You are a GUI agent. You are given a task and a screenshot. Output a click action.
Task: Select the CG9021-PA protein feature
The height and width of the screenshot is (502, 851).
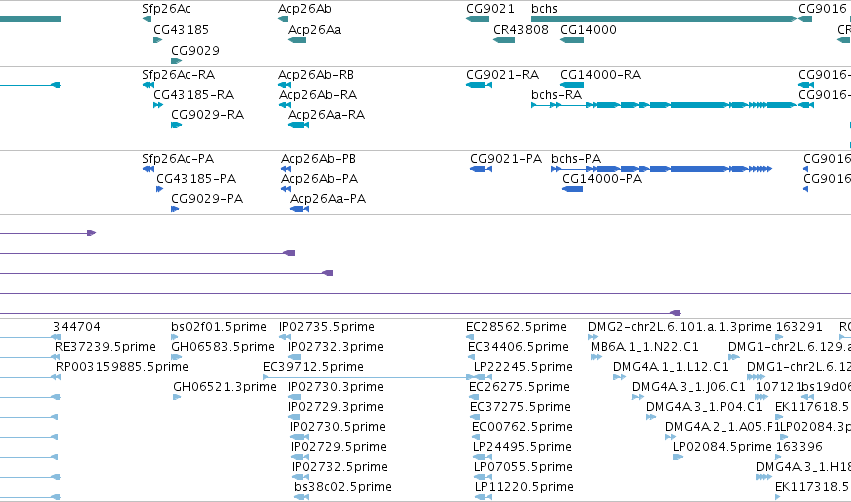(481, 169)
